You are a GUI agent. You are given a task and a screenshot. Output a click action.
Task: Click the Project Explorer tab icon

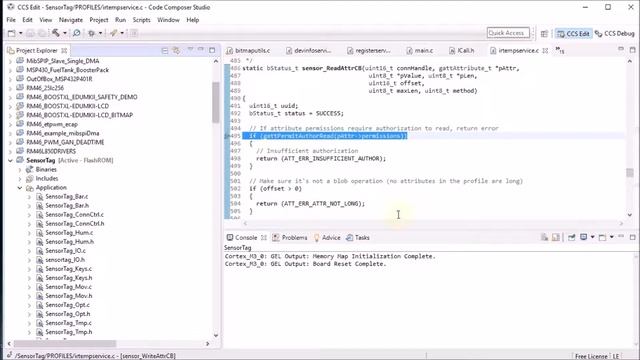pos(11,51)
